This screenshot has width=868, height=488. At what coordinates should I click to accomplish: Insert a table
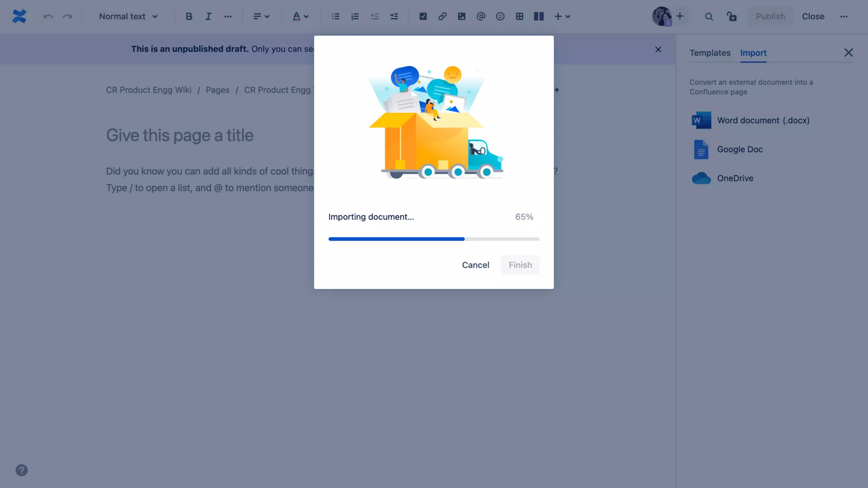[519, 17]
